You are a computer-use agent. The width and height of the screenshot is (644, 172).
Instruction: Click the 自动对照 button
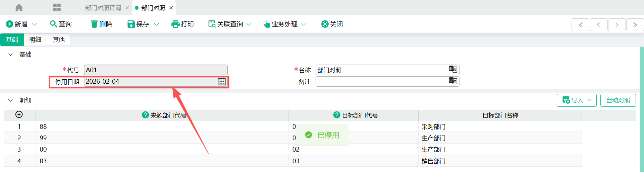click(x=618, y=100)
